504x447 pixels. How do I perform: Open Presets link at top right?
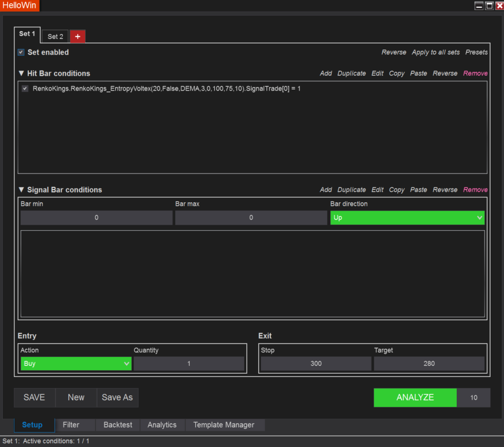[x=476, y=52]
